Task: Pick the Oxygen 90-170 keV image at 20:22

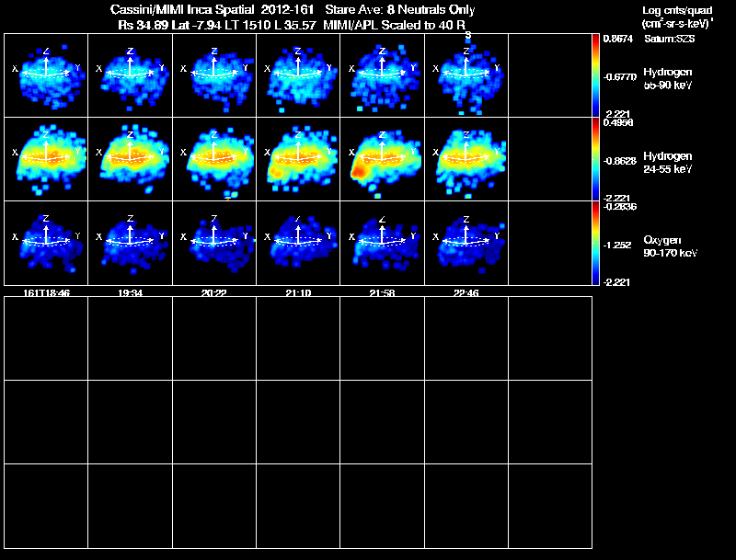Action: tap(214, 243)
